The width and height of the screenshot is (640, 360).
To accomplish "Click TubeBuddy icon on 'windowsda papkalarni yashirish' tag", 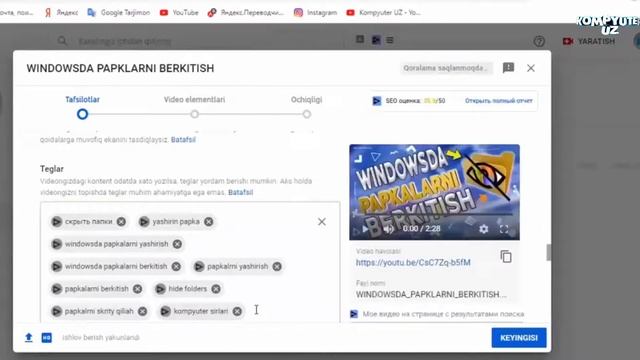I will tap(57, 244).
